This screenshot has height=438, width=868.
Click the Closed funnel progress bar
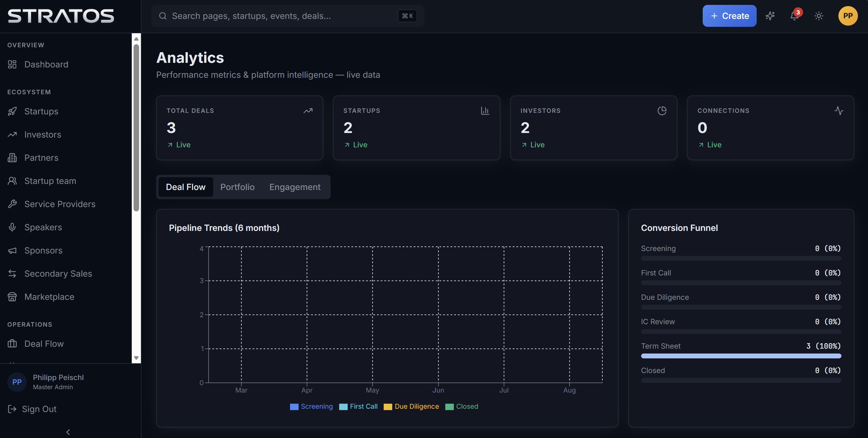tap(741, 380)
